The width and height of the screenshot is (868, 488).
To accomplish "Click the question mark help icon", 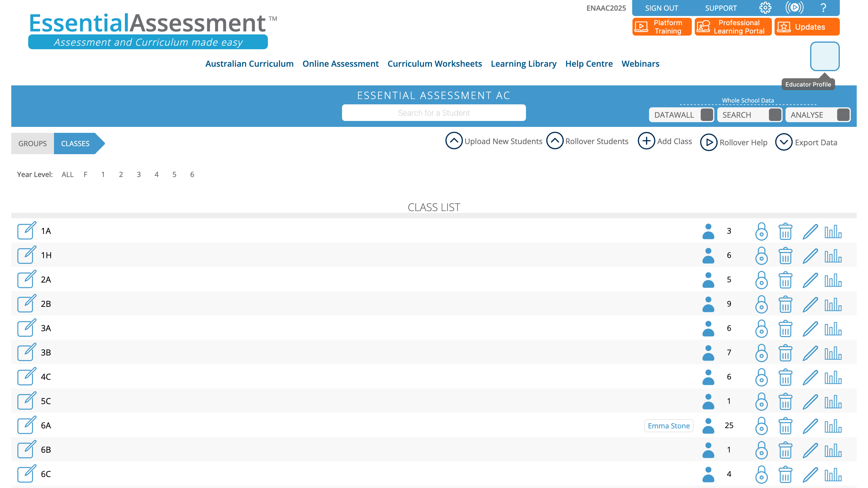I will click(823, 8).
